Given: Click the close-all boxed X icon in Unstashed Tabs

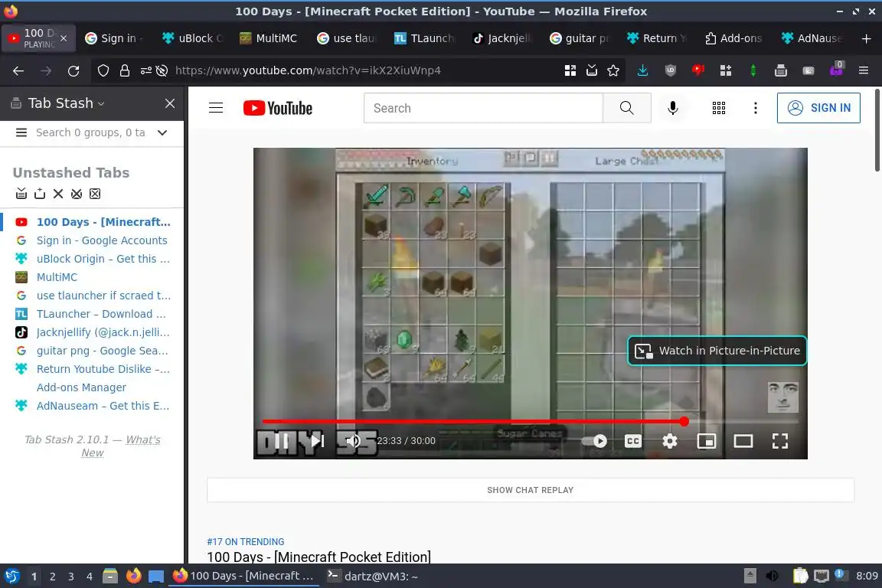Looking at the screenshot, I should click(95, 194).
